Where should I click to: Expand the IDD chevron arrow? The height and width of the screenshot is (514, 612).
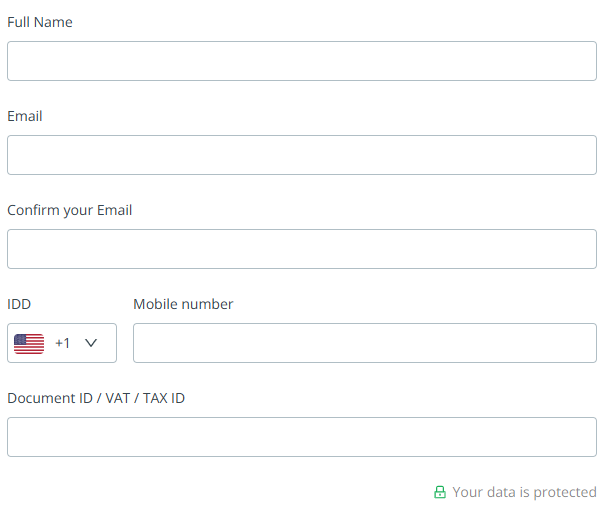(91, 343)
